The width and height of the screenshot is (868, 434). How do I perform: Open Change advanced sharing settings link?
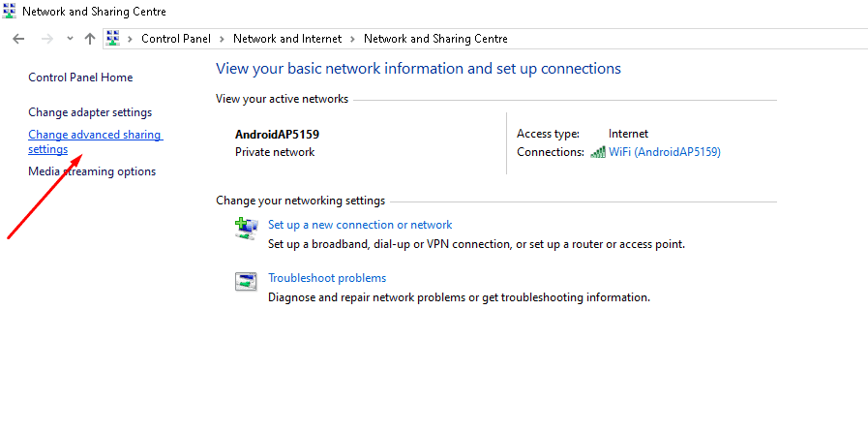click(x=95, y=141)
